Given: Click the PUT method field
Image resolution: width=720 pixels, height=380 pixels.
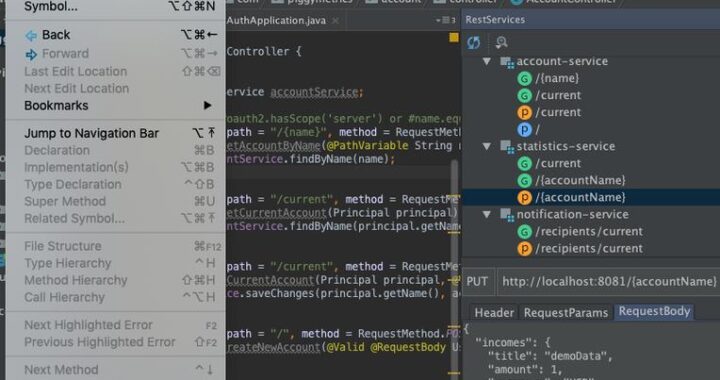Looking at the screenshot, I should [x=477, y=282].
